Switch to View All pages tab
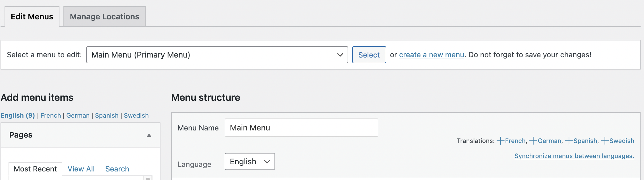The image size is (644, 180). (x=81, y=169)
